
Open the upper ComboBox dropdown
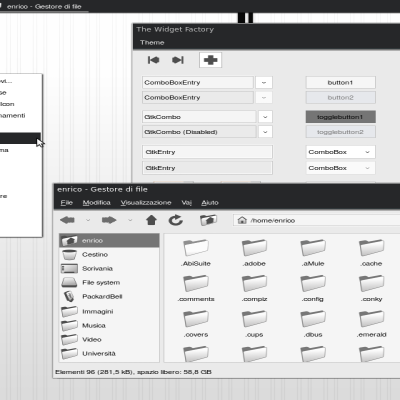tap(341, 152)
